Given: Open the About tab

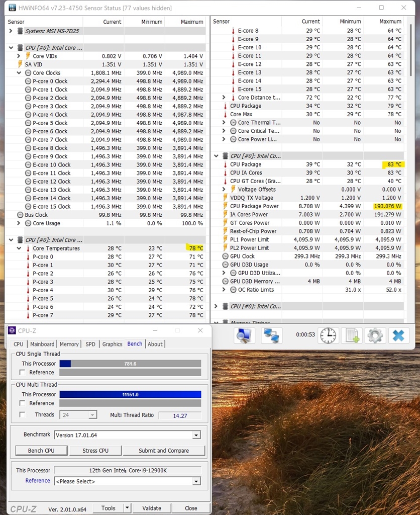Looking at the screenshot, I should point(155,344).
